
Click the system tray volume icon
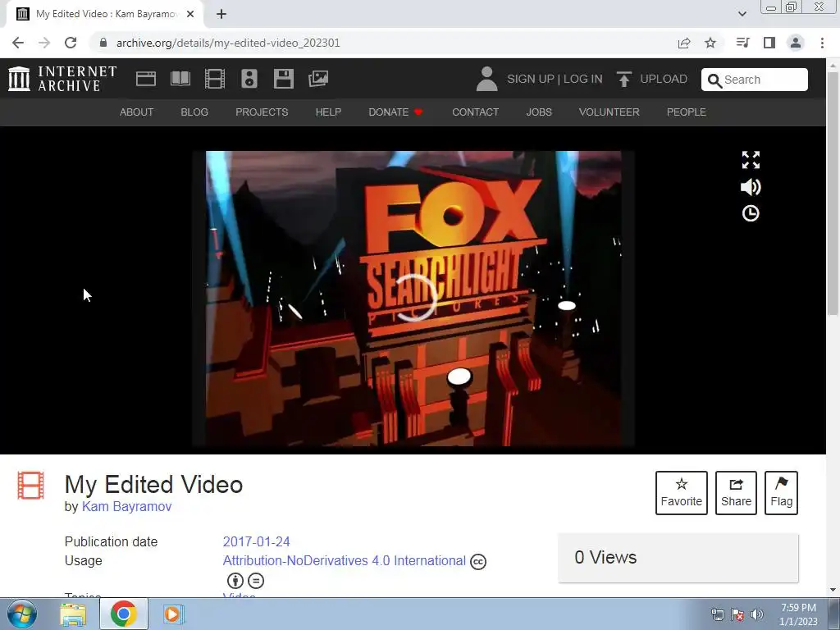(x=757, y=614)
